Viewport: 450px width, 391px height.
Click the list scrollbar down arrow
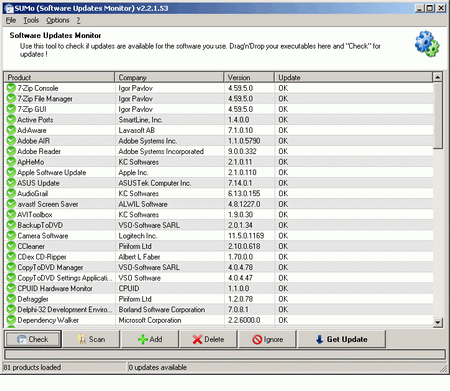pyautogui.click(x=438, y=322)
